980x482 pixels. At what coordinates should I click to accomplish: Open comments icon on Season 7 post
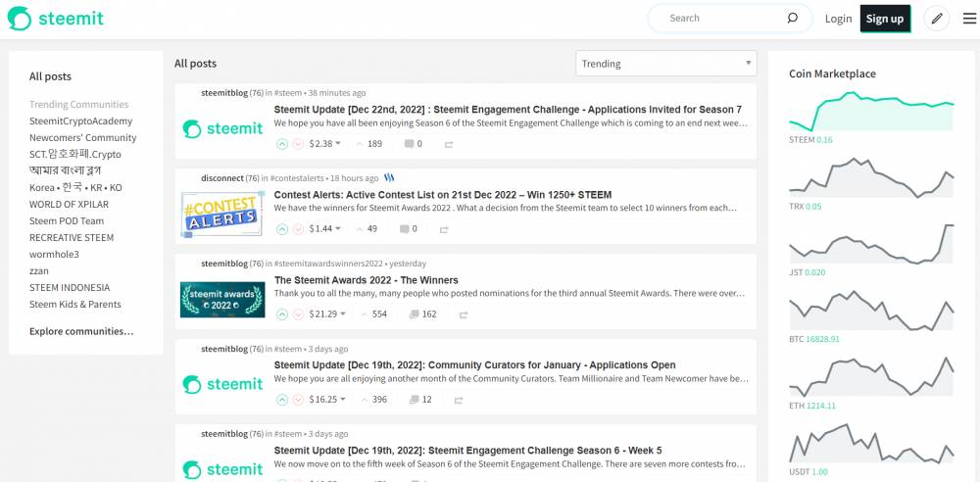point(409,144)
